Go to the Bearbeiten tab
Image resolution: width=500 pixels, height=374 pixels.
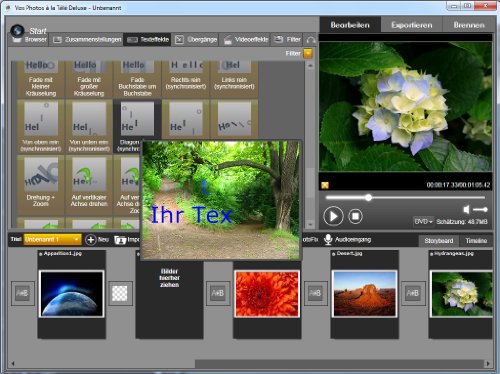(350, 25)
